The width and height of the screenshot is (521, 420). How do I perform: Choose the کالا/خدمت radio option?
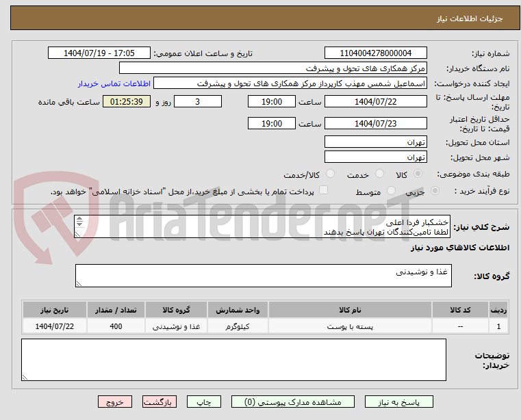331,174
